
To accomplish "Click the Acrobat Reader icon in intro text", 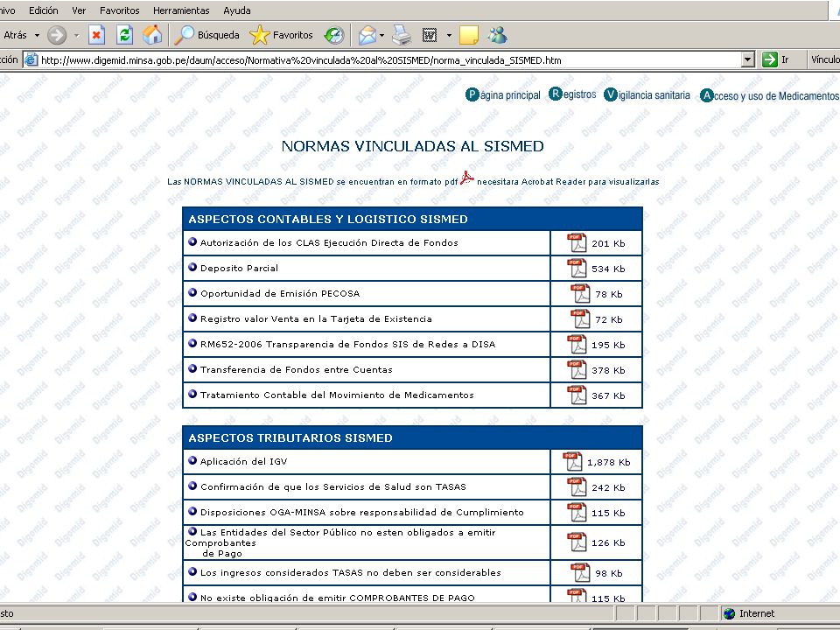I will coord(467,178).
